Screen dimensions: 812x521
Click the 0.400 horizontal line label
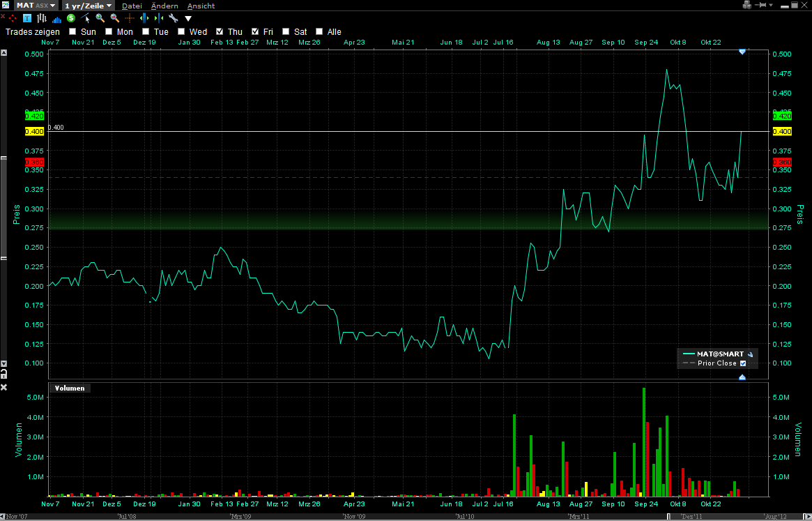(56, 128)
